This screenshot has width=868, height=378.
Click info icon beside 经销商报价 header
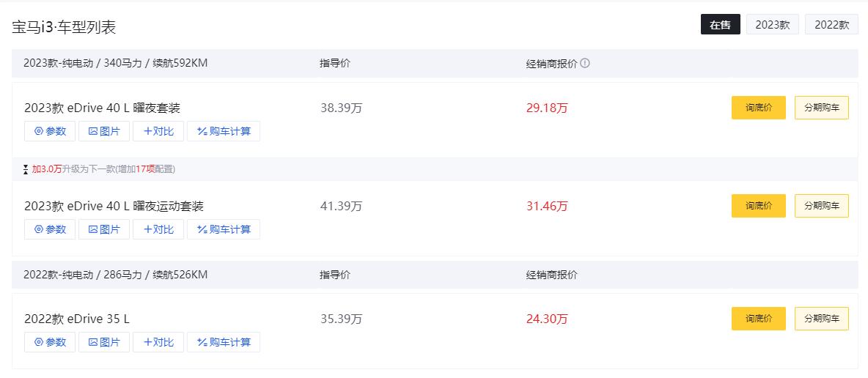[585, 63]
